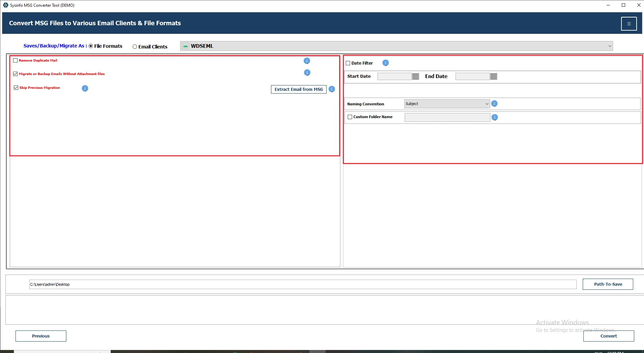Click the Previous button
The height and width of the screenshot is (353, 644).
click(x=40, y=336)
